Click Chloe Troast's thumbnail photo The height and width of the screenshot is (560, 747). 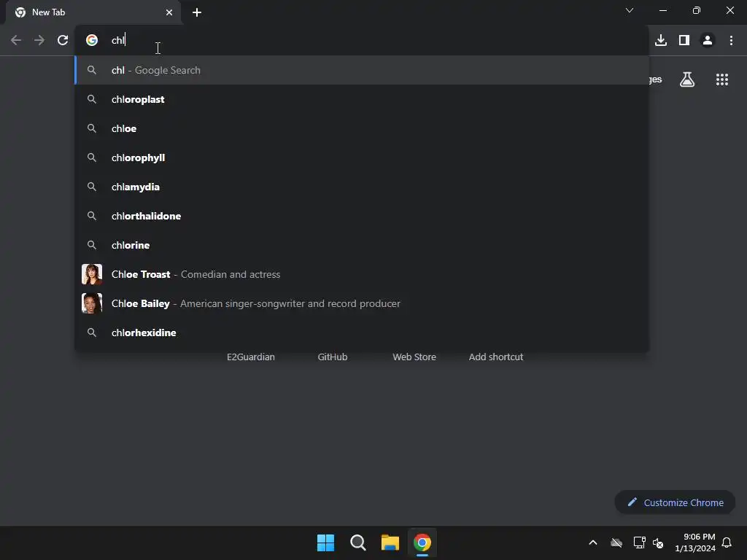pyautogui.click(x=92, y=274)
